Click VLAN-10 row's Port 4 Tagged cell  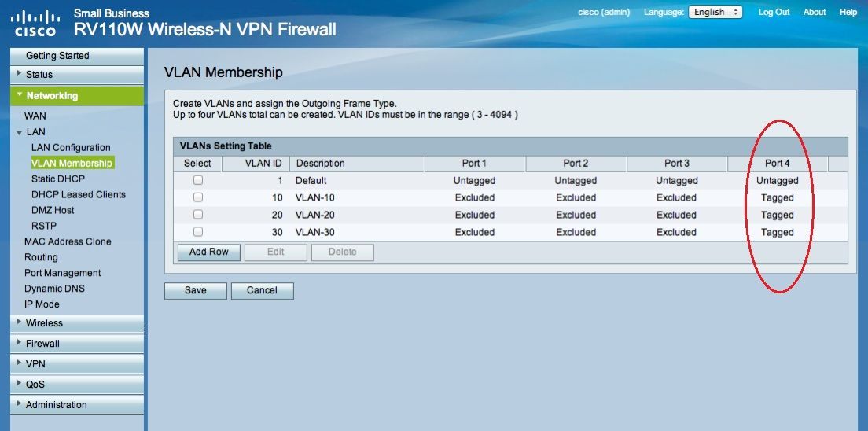[778, 197]
